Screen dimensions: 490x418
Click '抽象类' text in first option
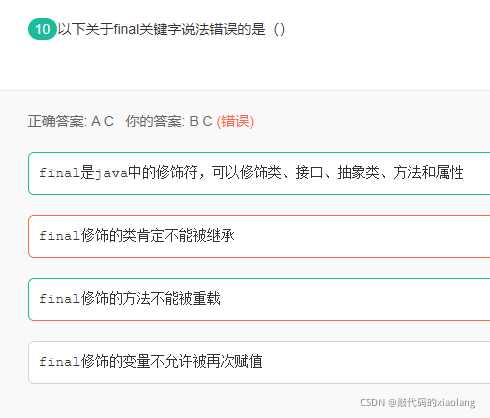pos(359,173)
